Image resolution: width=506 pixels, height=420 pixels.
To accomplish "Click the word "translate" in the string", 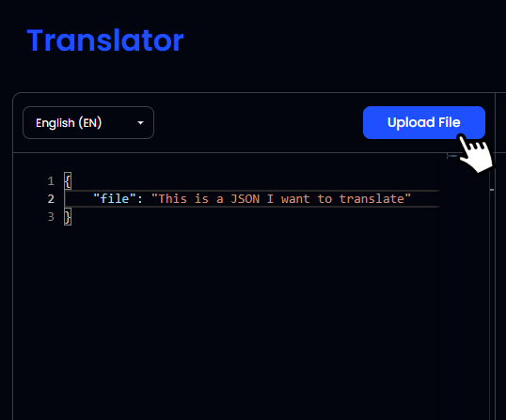I will (x=372, y=199).
